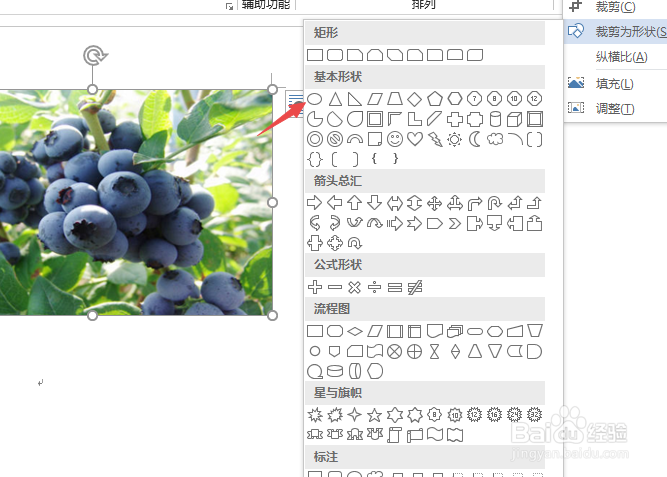Viewport: 667px width, 477px height.
Task: Choose the plus sign equation shape
Action: (315, 287)
